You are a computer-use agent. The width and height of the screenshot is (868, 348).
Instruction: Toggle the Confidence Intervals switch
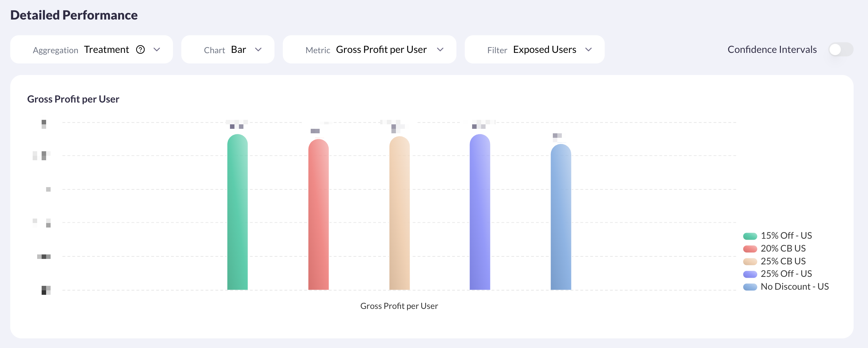coord(840,50)
